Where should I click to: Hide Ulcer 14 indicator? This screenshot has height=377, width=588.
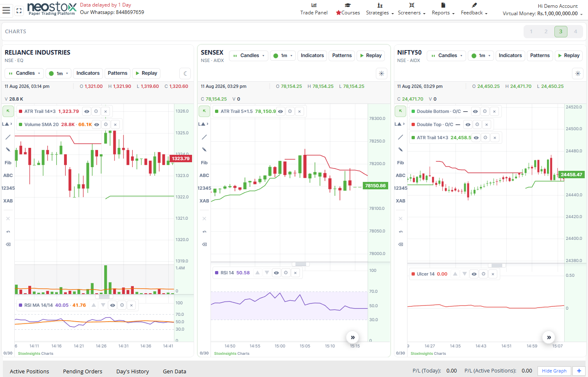(x=474, y=274)
